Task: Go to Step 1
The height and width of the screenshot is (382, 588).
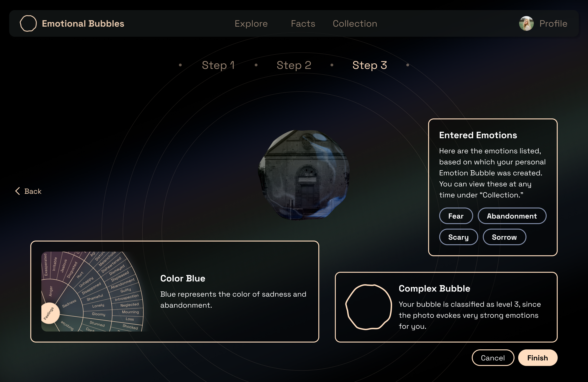Action: tap(218, 65)
